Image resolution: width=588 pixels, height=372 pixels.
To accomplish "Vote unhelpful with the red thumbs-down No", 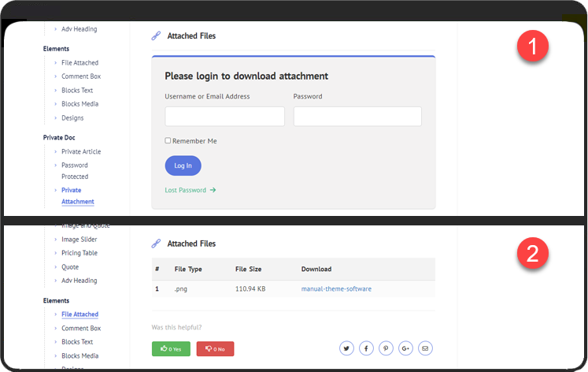I will [215, 348].
